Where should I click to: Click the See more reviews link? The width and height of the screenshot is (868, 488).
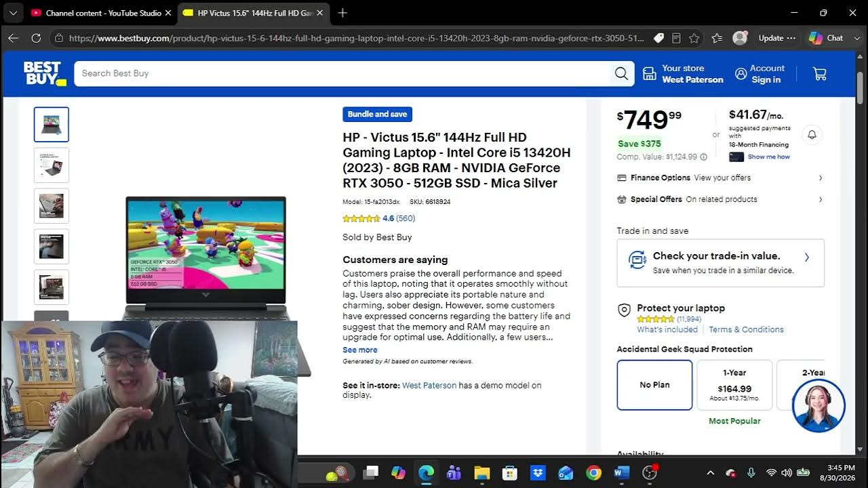coord(360,350)
